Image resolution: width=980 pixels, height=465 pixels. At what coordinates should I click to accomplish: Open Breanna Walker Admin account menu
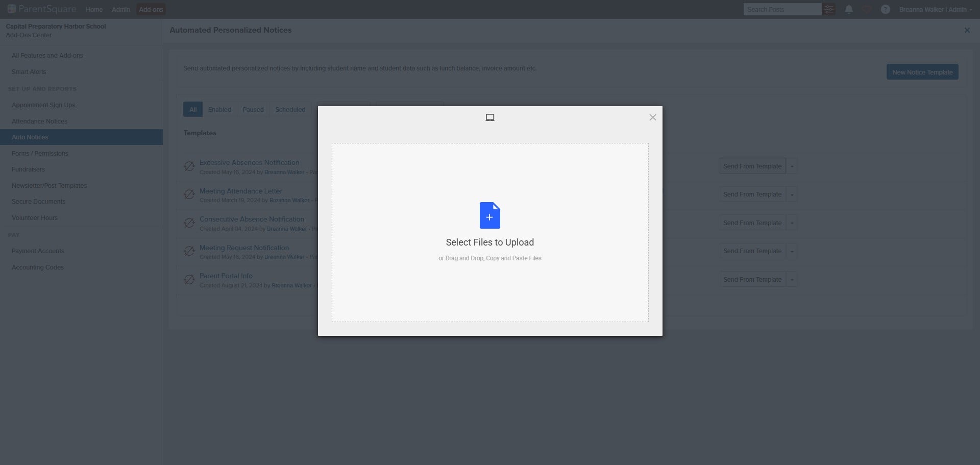pyautogui.click(x=935, y=9)
